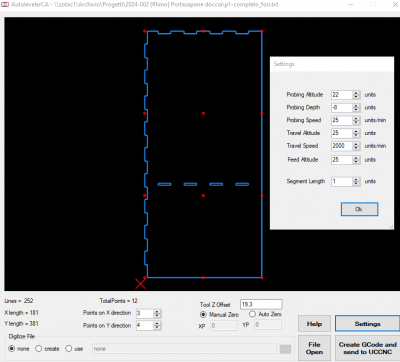The image size is (400, 362).
Task: Click the red X origin marker
Action: click(141, 284)
